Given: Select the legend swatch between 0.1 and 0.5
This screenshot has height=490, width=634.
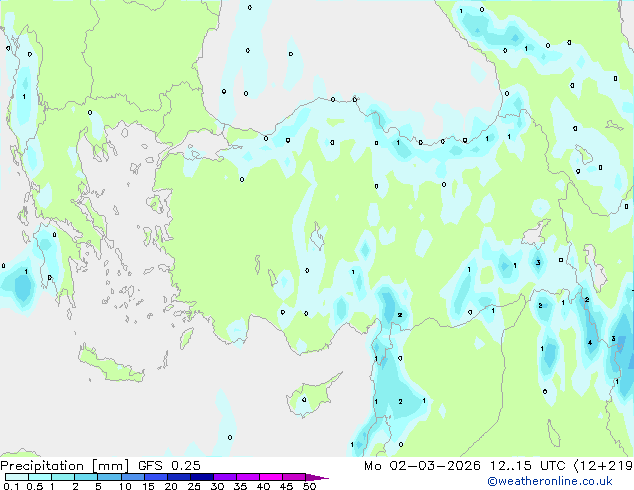Looking at the screenshot, I should (x=17, y=477).
